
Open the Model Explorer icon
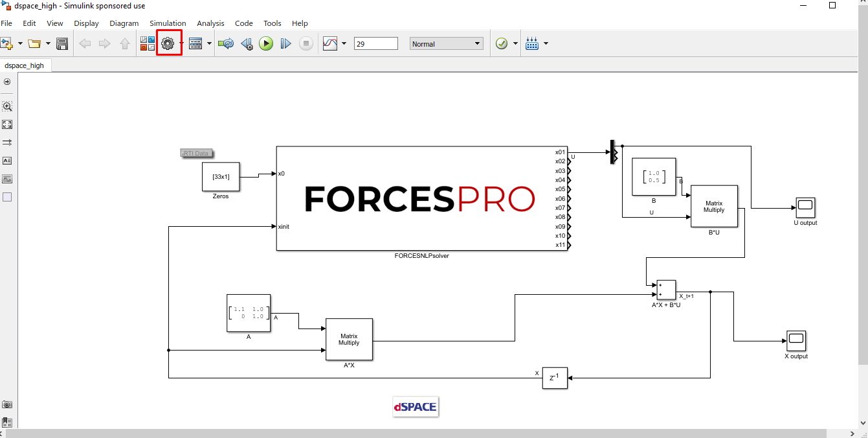195,43
